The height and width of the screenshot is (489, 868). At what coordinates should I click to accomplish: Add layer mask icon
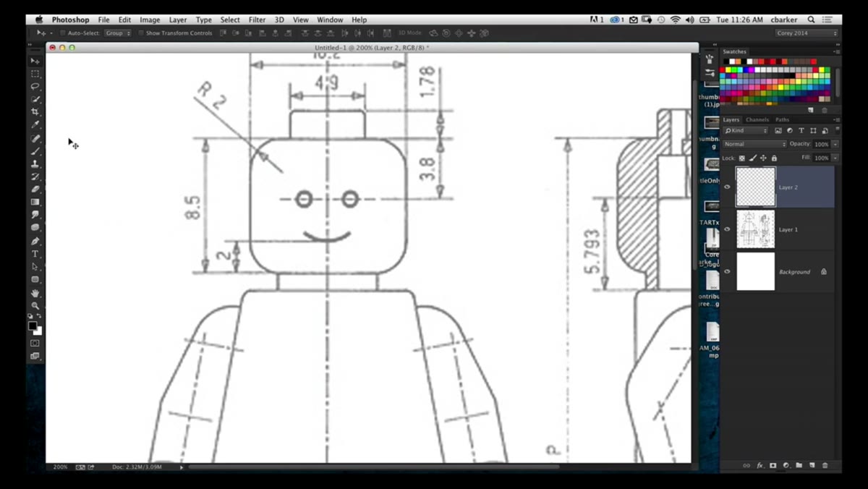[x=773, y=466]
